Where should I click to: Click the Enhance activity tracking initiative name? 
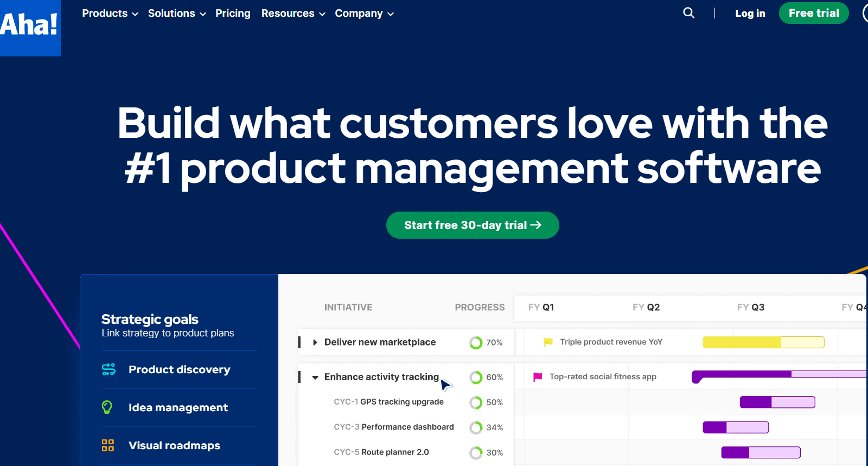click(381, 377)
